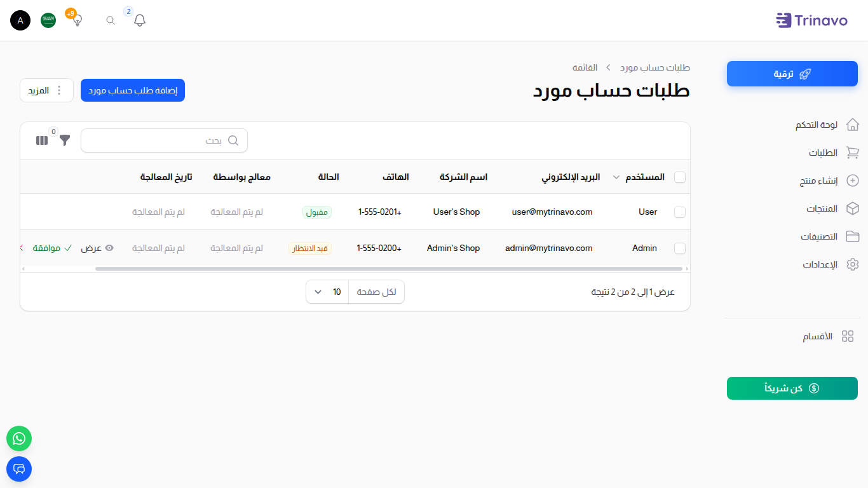The image size is (868, 488).
Task: Open the user avatar A menu
Action: (x=20, y=20)
